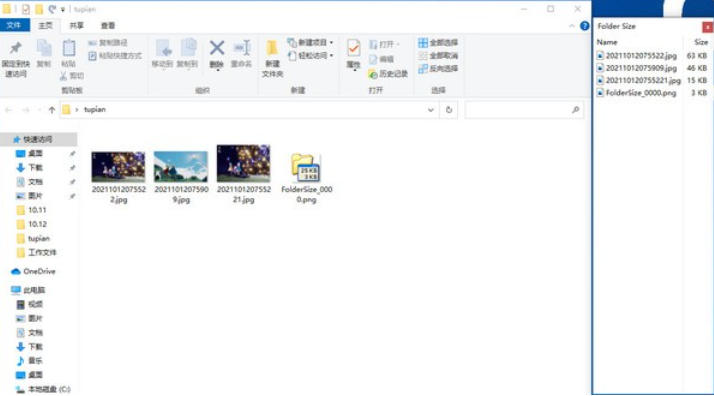Select 202110120755221.jpg row in Folder Size
The height and width of the screenshot is (396, 714).
click(652, 80)
